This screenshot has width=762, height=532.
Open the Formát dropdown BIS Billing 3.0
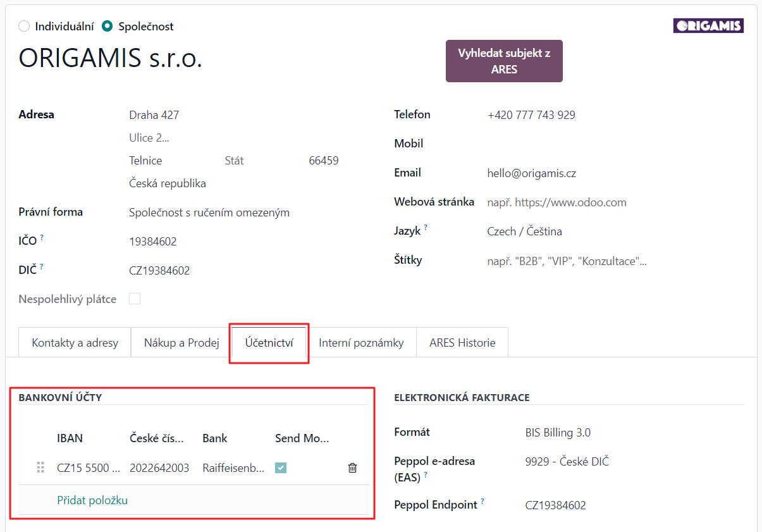(558, 433)
